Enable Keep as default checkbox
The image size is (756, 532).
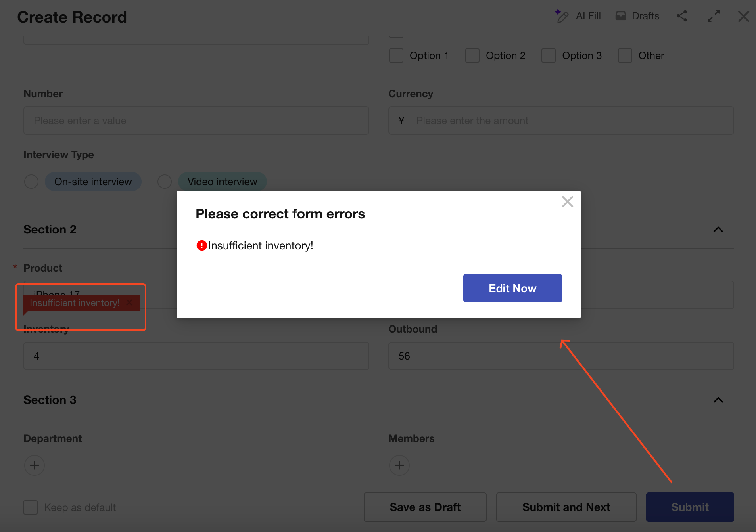click(x=31, y=507)
